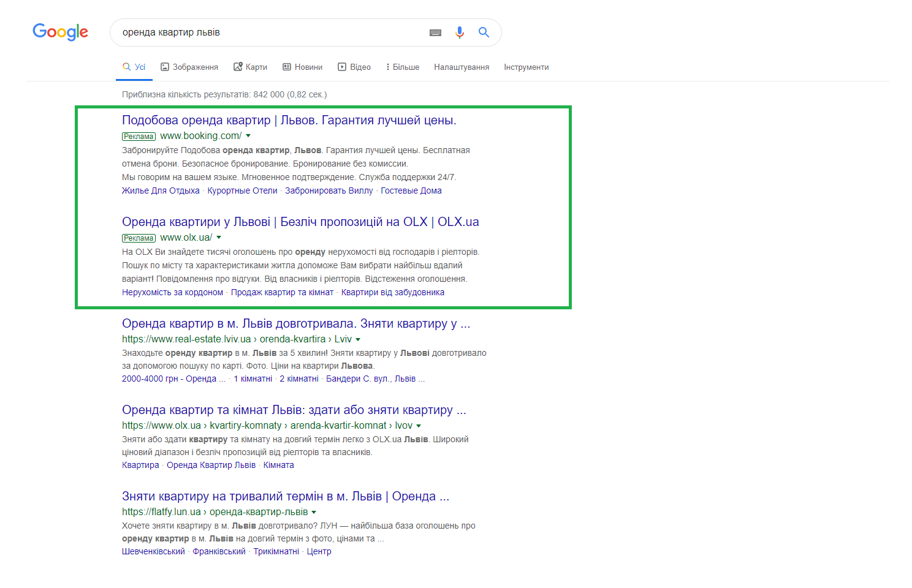Viewport: 912px width, 588px height.
Task: Expand dropdown arrow beside flatfy.lun.ua URL
Action: click(314, 512)
